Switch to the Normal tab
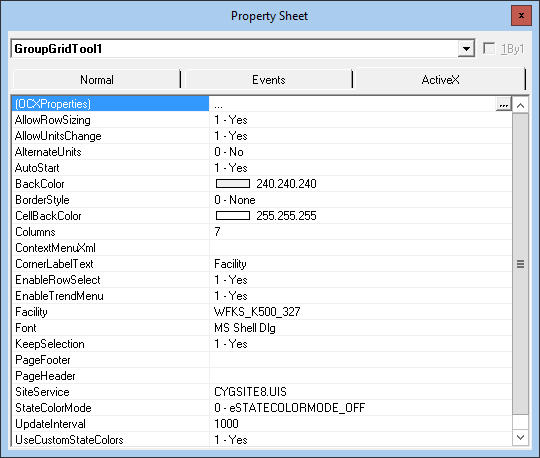 pos(96,80)
